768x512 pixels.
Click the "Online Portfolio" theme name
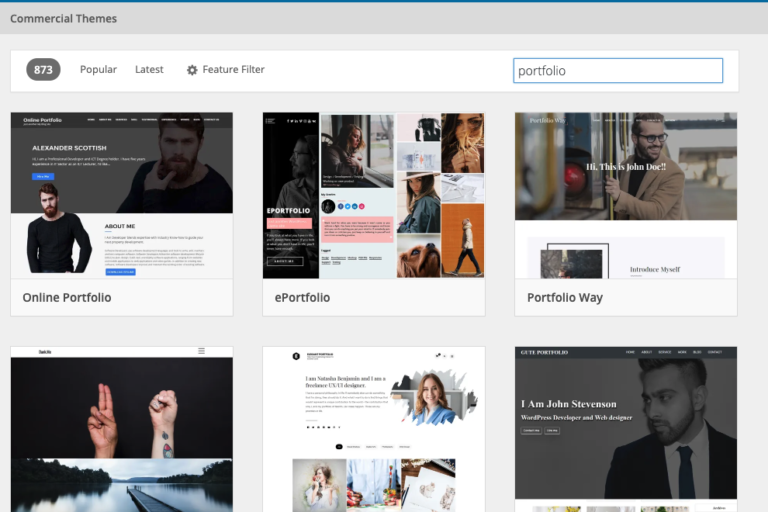[x=67, y=298]
